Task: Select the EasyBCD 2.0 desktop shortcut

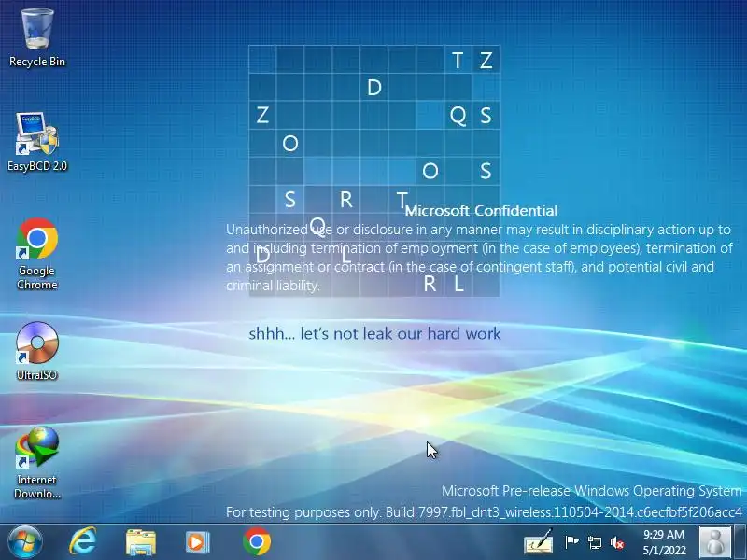Action: click(x=37, y=142)
